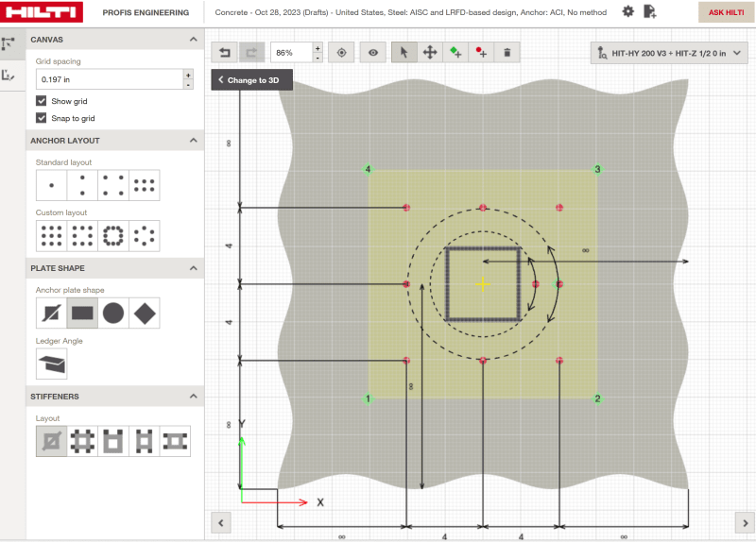
Task: Click the add anchor red tool
Action: [481, 53]
